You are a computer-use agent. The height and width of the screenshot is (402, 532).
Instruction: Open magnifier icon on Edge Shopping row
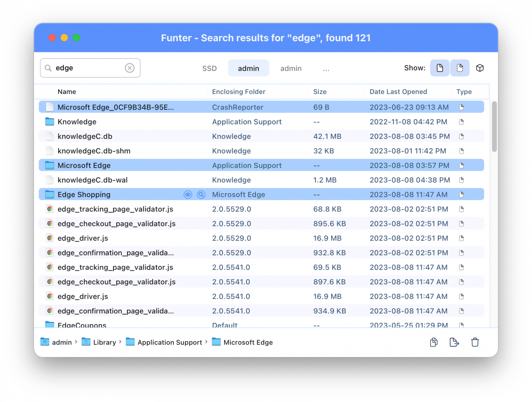(201, 194)
